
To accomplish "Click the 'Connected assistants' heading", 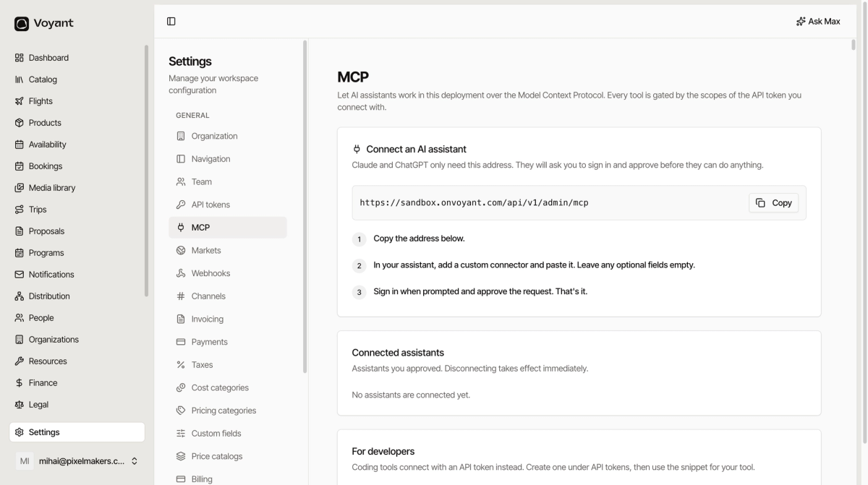I will 398,353.
